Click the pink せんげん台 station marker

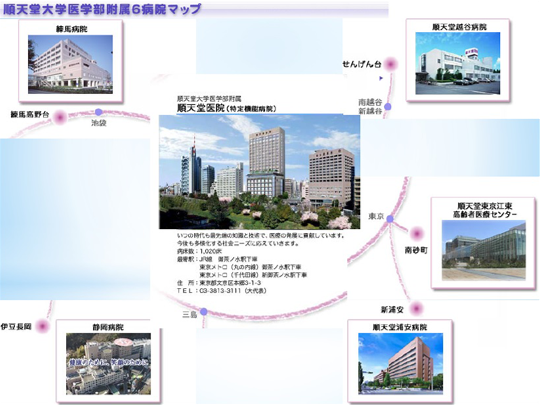pos(391,64)
